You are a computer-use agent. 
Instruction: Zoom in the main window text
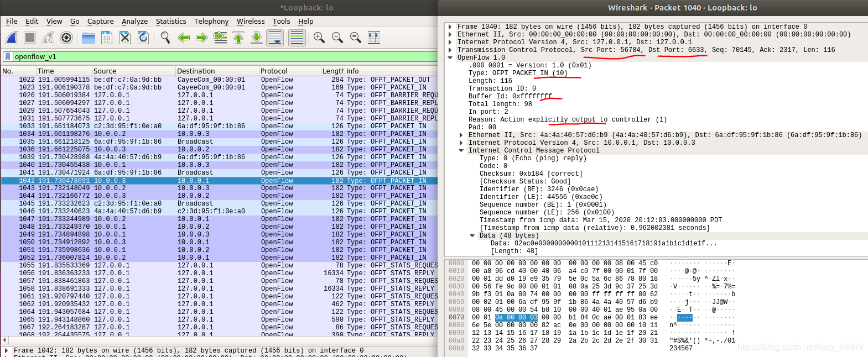(319, 38)
